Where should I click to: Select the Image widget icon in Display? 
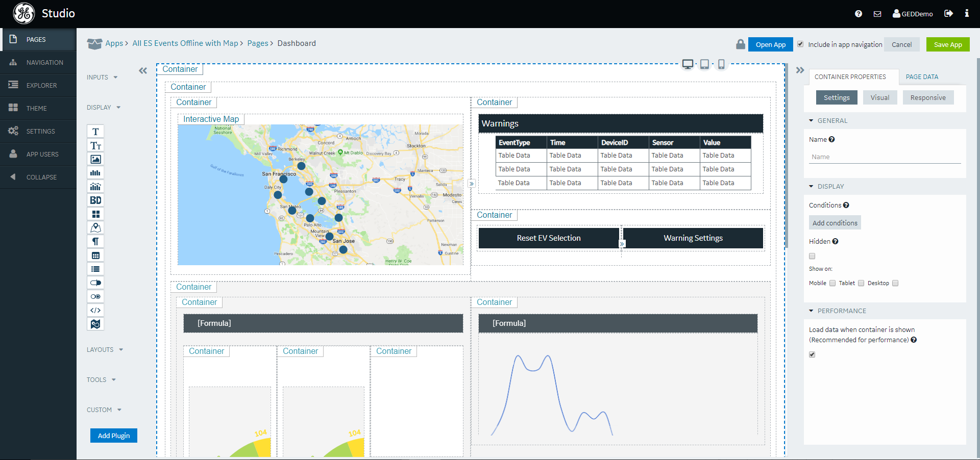point(95,159)
